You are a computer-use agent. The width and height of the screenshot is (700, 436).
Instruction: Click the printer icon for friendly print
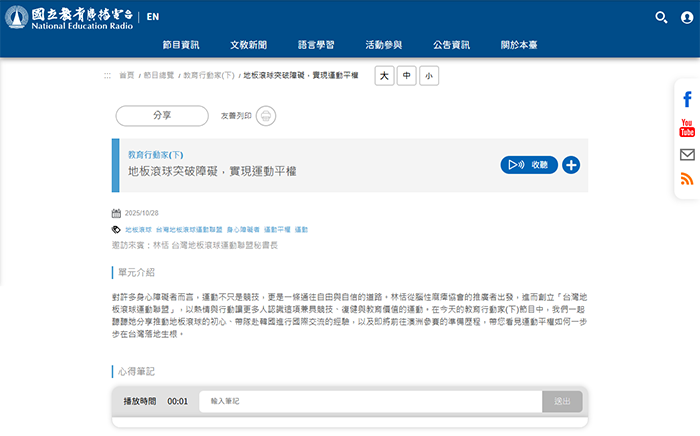265,116
